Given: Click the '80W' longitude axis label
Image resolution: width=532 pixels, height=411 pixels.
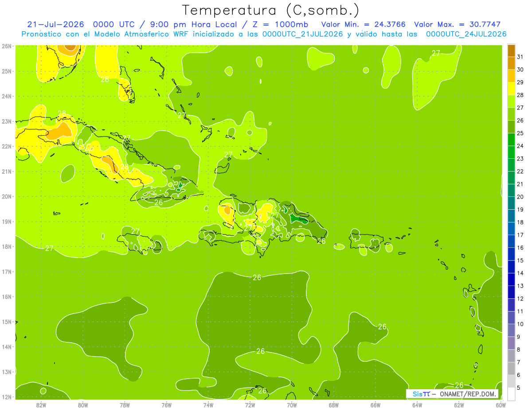Looking at the screenshot, I should tap(83, 405).
